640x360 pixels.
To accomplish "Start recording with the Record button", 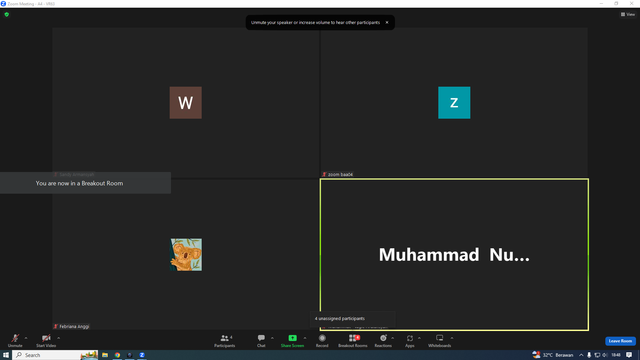I will click(x=322, y=340).
